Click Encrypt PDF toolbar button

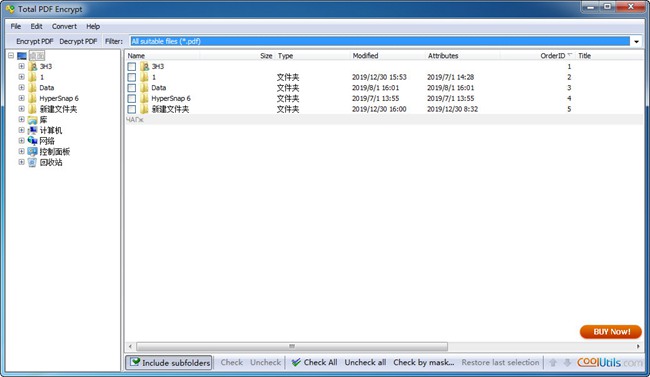click(x=35, y=41)
